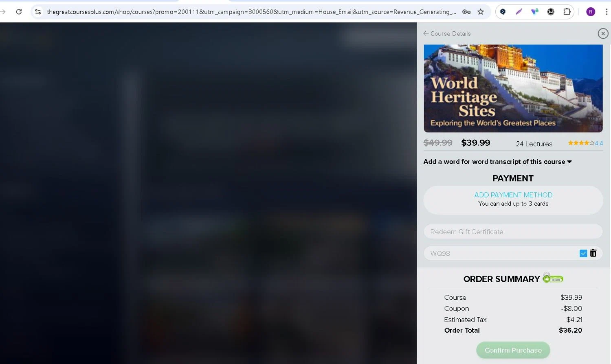The width and height of the screenshot is (611, 364).
Task: Delete the WQ98 coupon with trash icon
Action: (x=593, y=253)
